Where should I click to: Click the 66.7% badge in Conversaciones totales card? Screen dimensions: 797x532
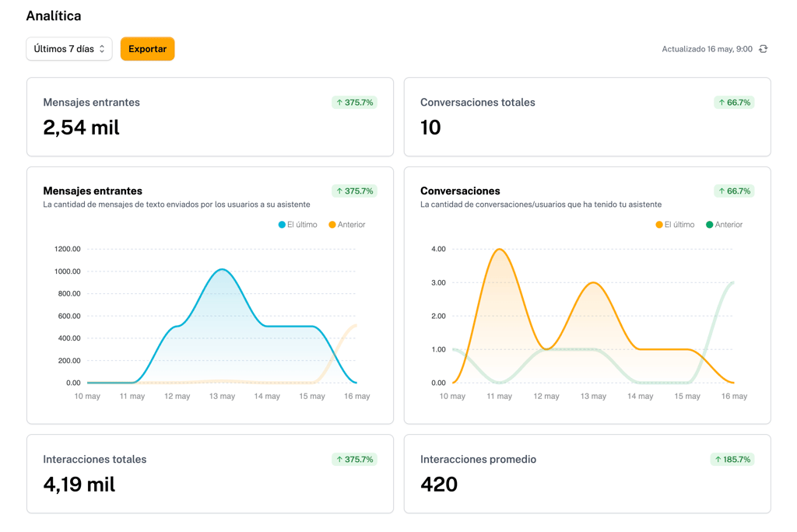pyautogui.click(x=734, y=103)
